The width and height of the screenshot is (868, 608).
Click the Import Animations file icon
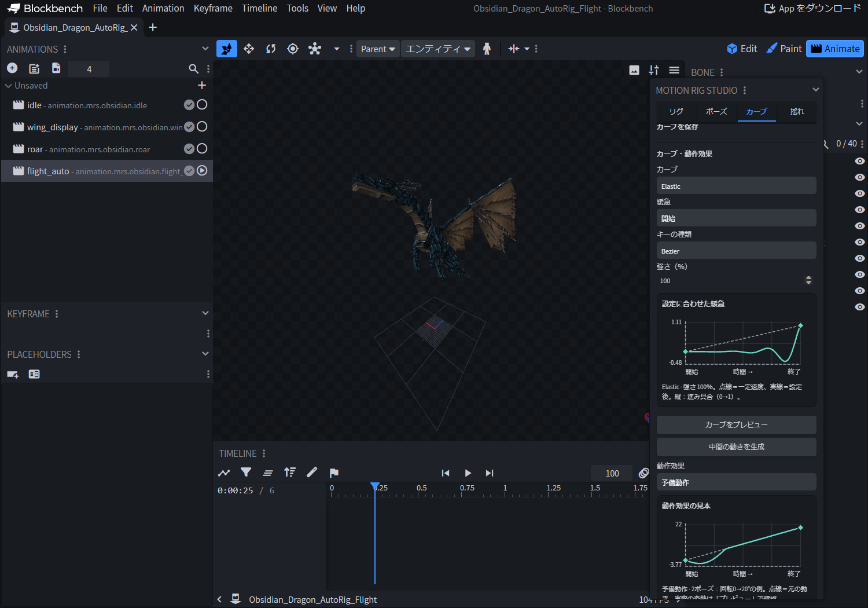point(56,68)
